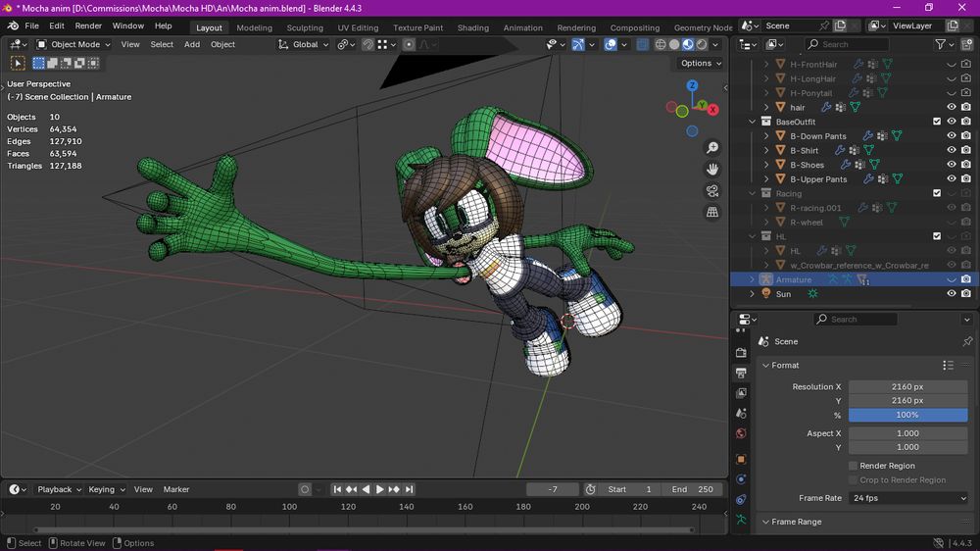The width and height of the screenshot is (980, 551).
Task: Open the Render menu
Action: (x=88, y=25)
